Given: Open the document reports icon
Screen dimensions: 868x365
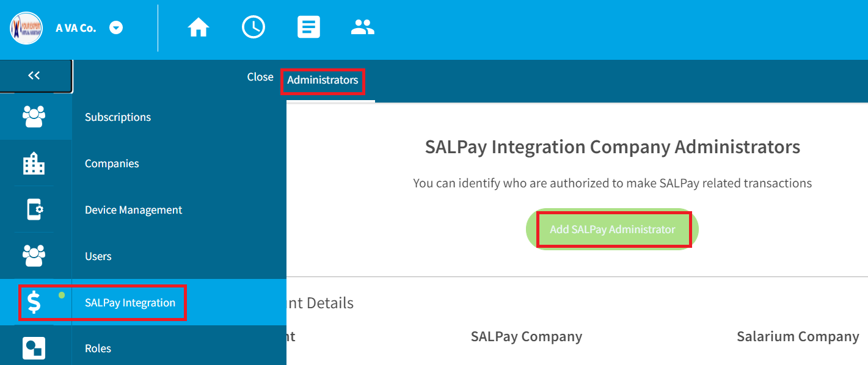Looking at the screenshot, I should tap(308, 27).
